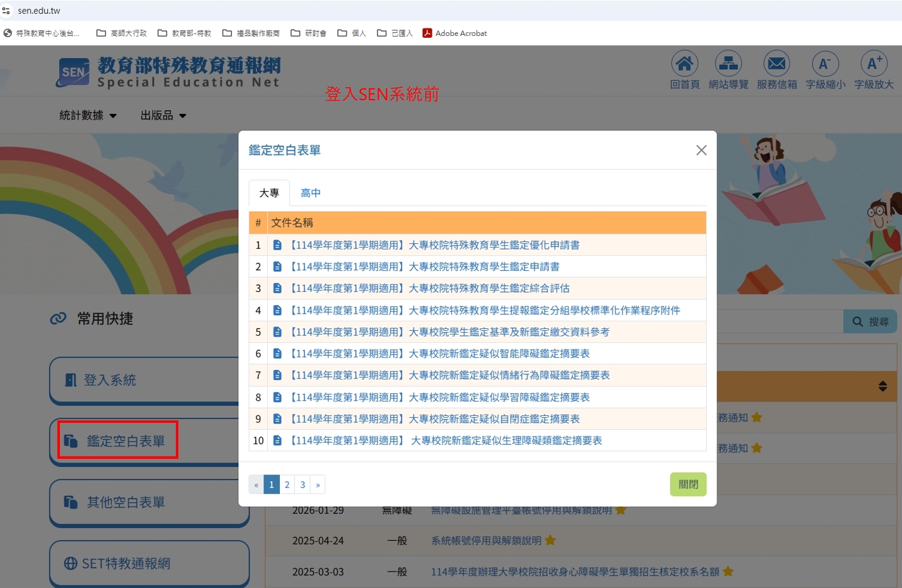Click the home (回首頁) icon
The height and width of the screenshot is (588, 902).
pyautogui.click(x=684, y=64)
